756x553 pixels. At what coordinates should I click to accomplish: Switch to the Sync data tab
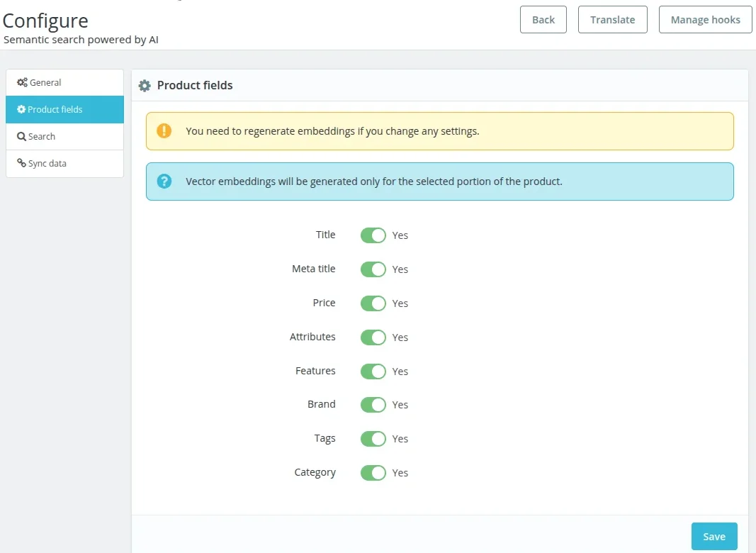tap(64, 163)
